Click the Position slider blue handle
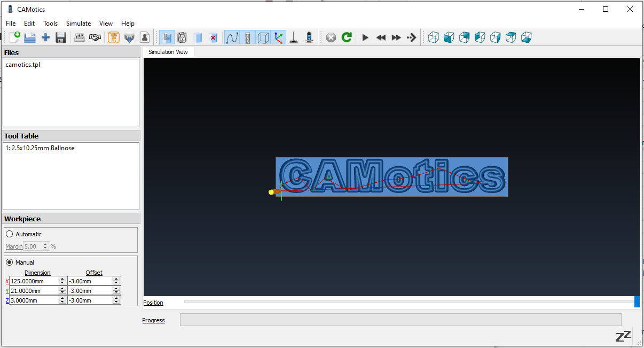This screenshot has height=348, width=644. click(x=637, y=301)
